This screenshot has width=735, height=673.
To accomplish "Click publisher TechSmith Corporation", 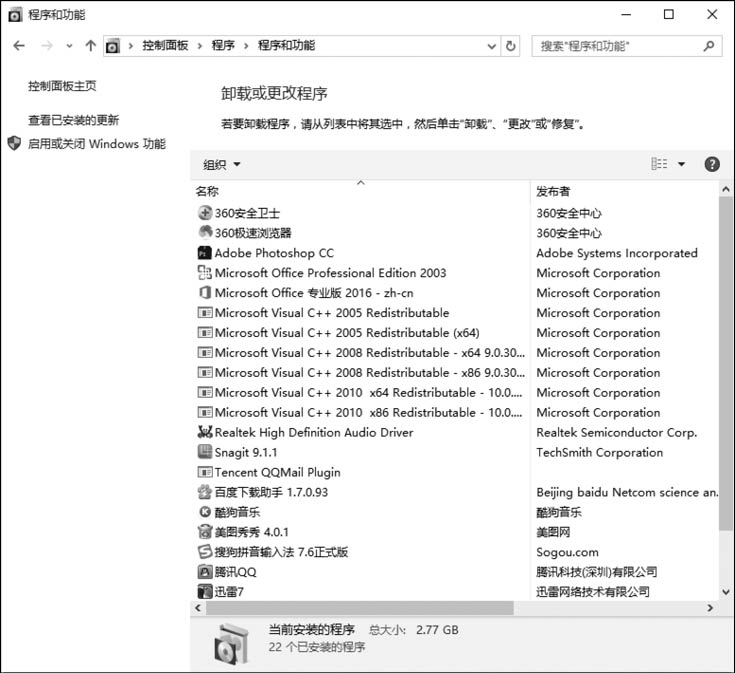I will (x=600, y=452).
